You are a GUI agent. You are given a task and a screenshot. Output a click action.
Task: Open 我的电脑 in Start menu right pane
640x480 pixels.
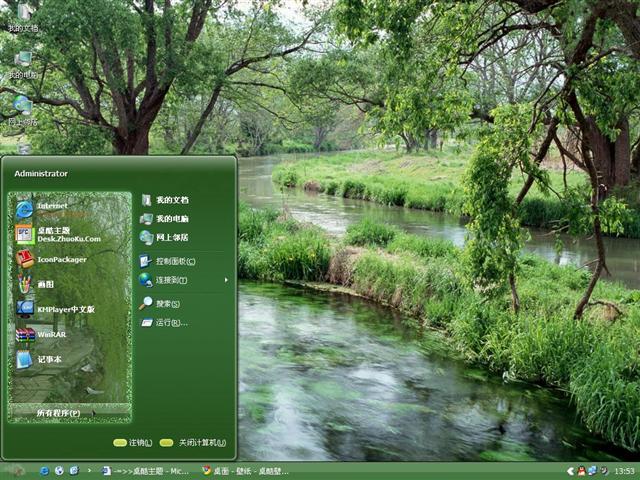click(x=164, y=219)
